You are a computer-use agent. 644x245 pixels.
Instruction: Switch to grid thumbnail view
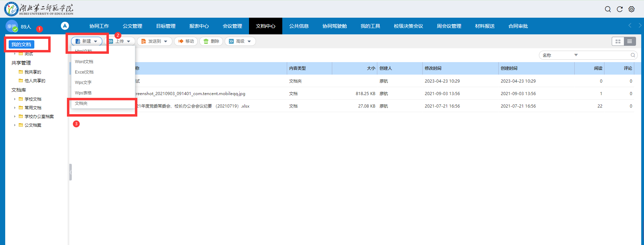(618, 42)
